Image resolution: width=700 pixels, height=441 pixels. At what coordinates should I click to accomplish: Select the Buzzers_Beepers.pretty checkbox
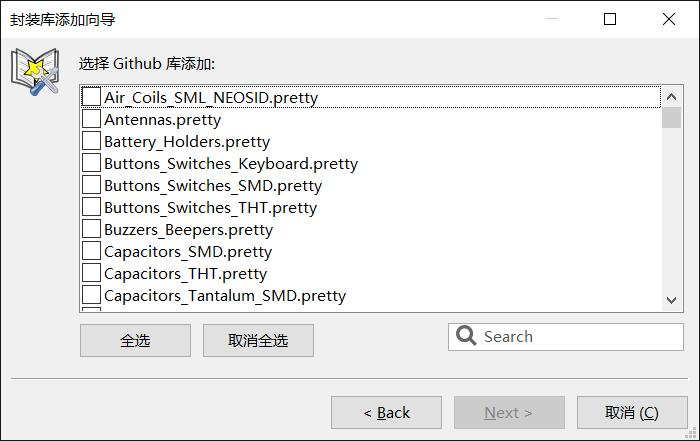point(91,229)
